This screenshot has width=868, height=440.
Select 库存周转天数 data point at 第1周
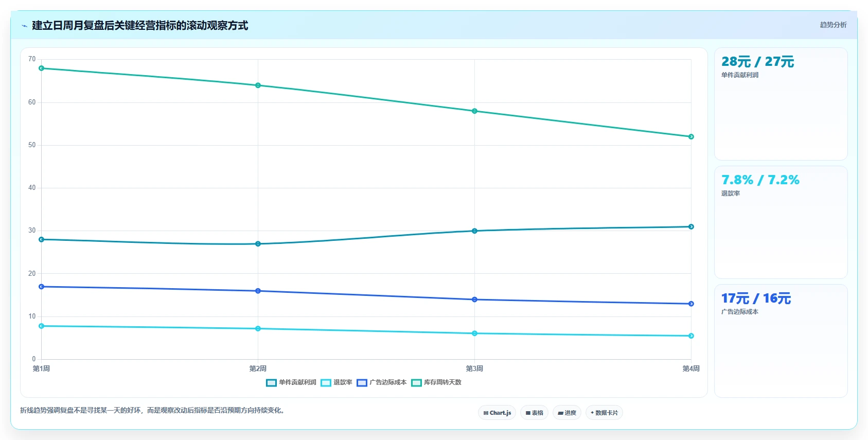coord(42,68)
